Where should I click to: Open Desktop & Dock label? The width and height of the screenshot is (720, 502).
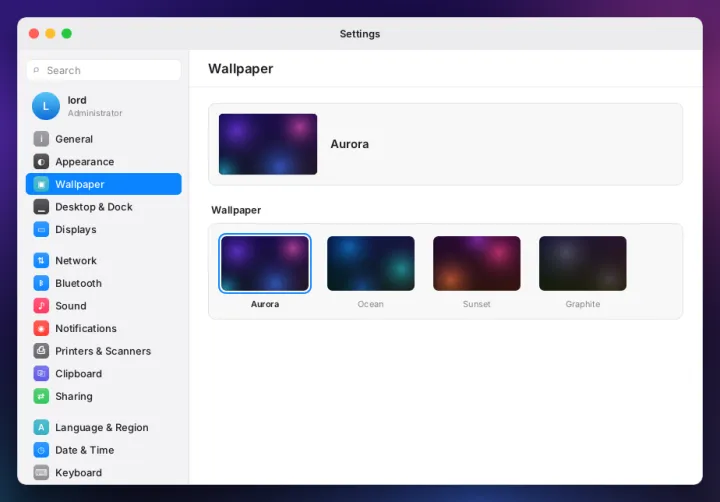pyautogui.click(x=94, y=207)
